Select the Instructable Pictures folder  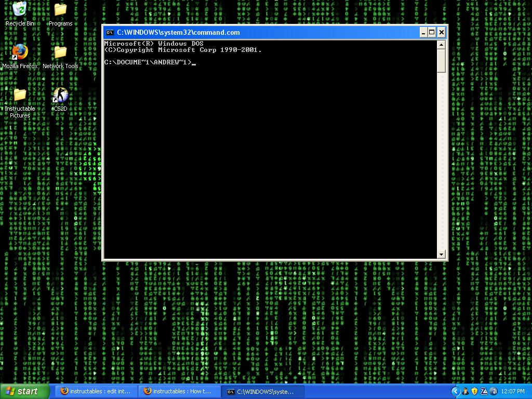pos(20,102)
